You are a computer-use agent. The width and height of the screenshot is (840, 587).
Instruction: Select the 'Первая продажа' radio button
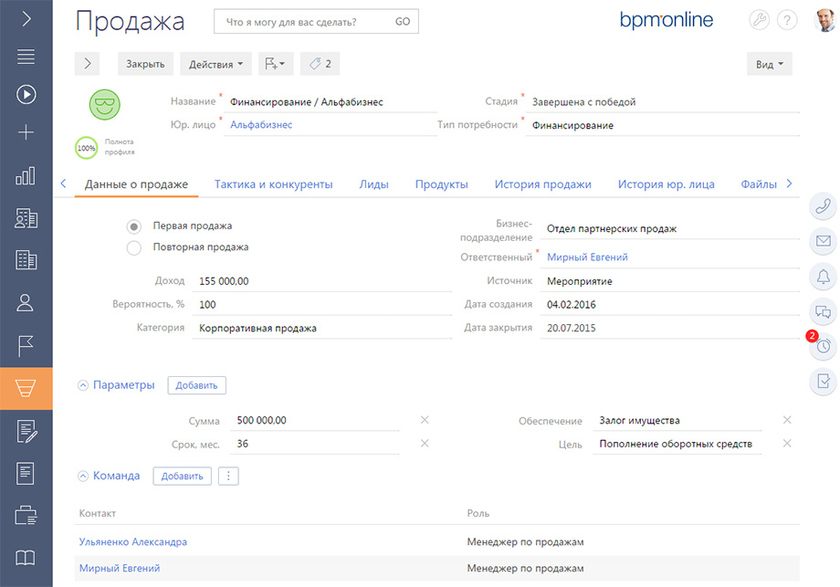(134, 227)
